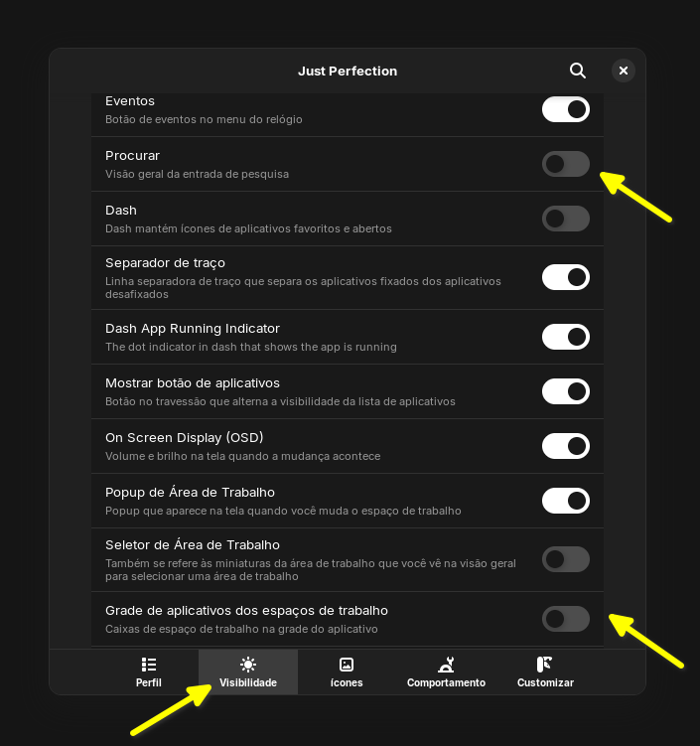This screenshot has width=700, height=746.
Task: Close the Just Perfection window
Action: pyautogui.click(x=623, y=71)
